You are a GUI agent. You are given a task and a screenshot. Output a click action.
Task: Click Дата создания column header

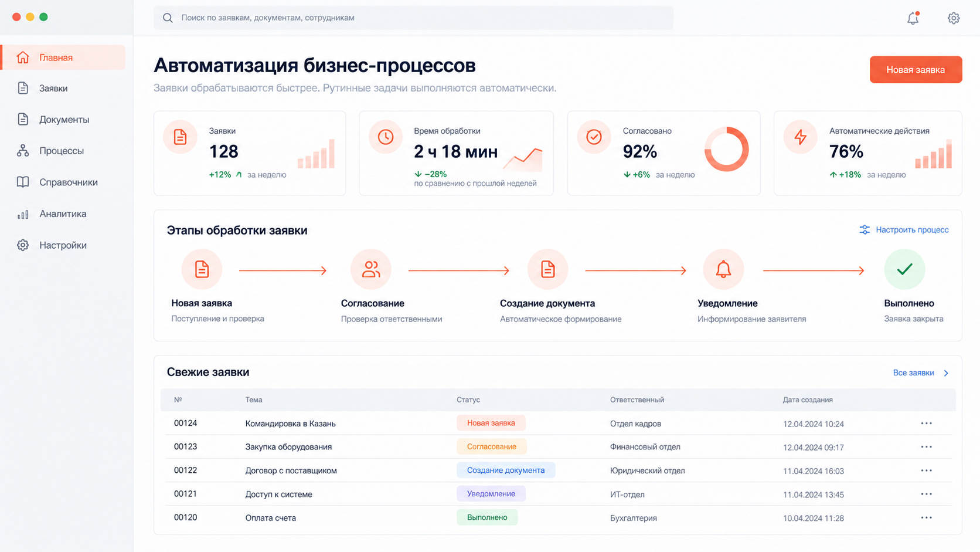tap(808, 400)
